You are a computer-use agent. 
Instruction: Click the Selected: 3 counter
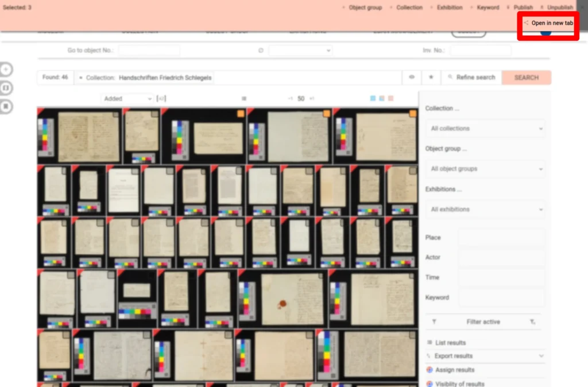(17, 7)
